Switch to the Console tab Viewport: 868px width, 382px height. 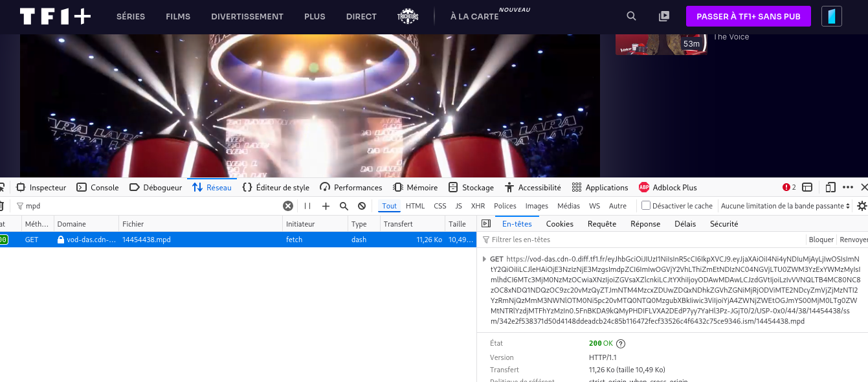[98, 188]
